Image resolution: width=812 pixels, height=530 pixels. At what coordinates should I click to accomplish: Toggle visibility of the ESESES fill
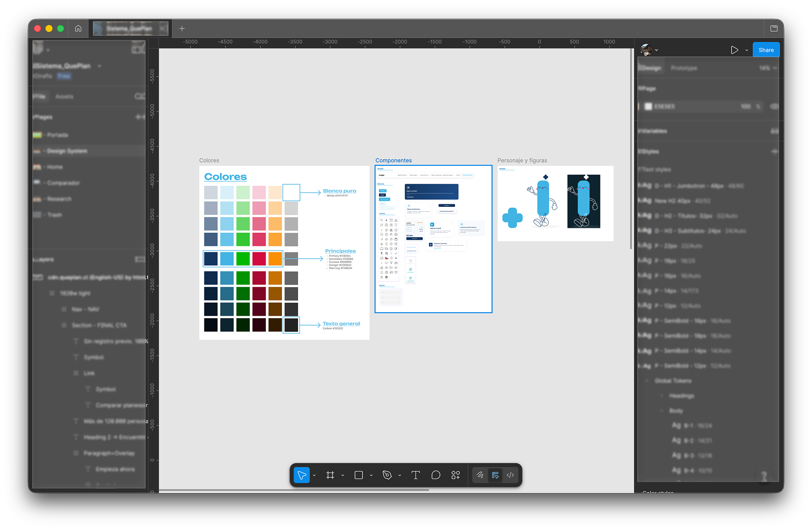point(774,106)
